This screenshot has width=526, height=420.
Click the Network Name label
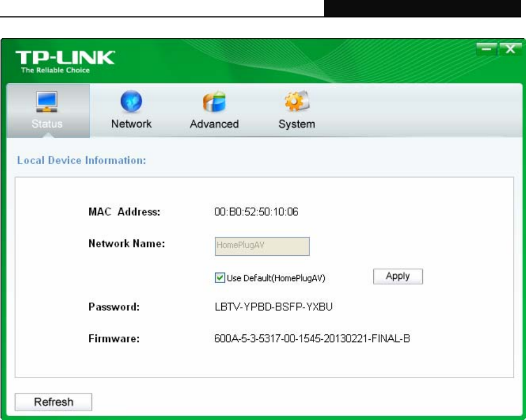click(126, 243)
